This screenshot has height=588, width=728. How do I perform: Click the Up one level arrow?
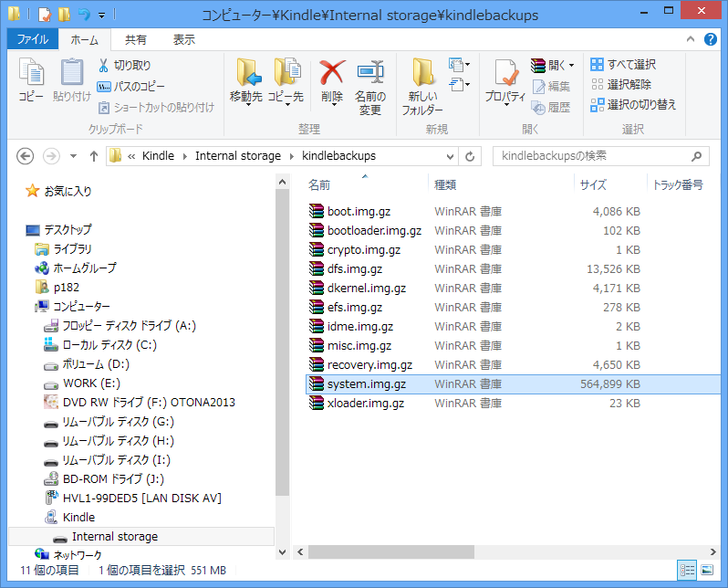coord(94,156)
